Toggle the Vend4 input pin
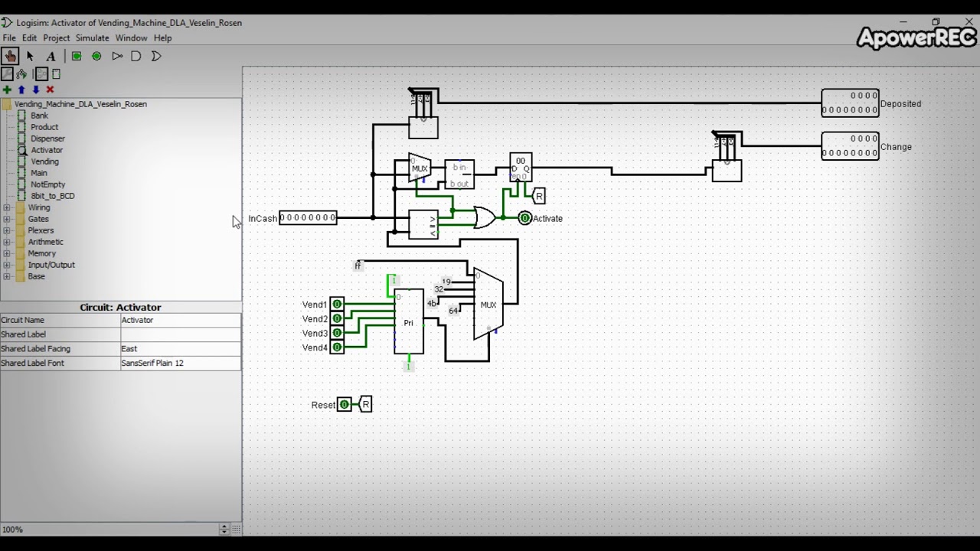The height and width of the screenshot is (551, 980). pyautogui.click(x=337, y=348)
